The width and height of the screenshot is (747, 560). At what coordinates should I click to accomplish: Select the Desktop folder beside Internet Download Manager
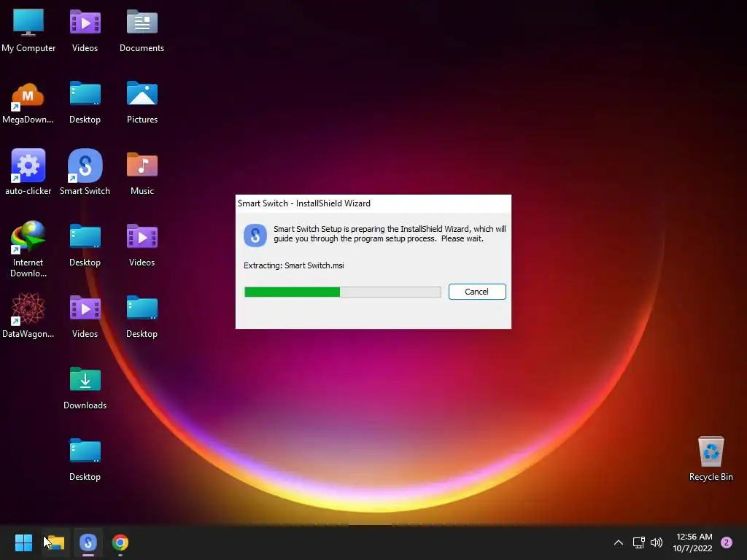[x=85, y=245]
